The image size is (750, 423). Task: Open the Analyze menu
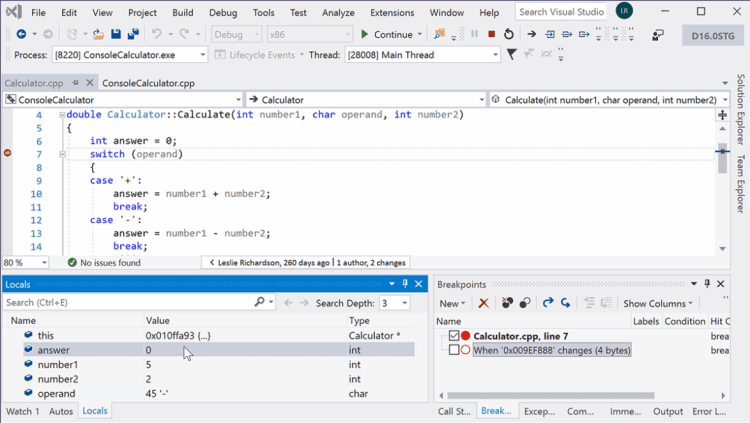coord(338,12)
